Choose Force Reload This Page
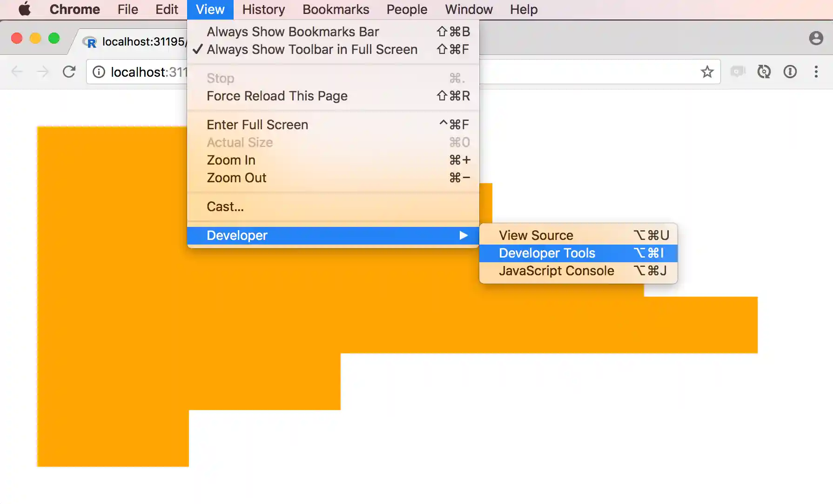The width and height of the screenshot is (833, 504). pyautogui.click(x=333, y=96)
